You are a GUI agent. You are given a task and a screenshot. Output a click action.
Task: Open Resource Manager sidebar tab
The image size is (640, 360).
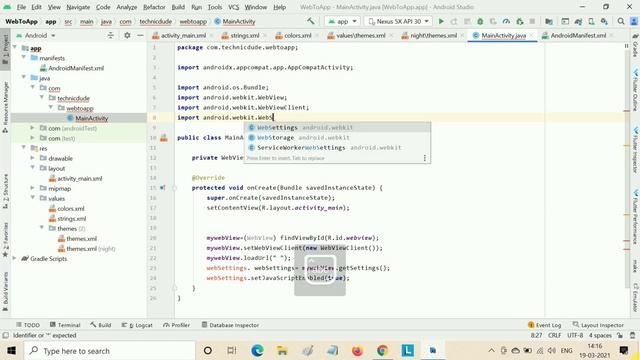[x=5, y=107]
